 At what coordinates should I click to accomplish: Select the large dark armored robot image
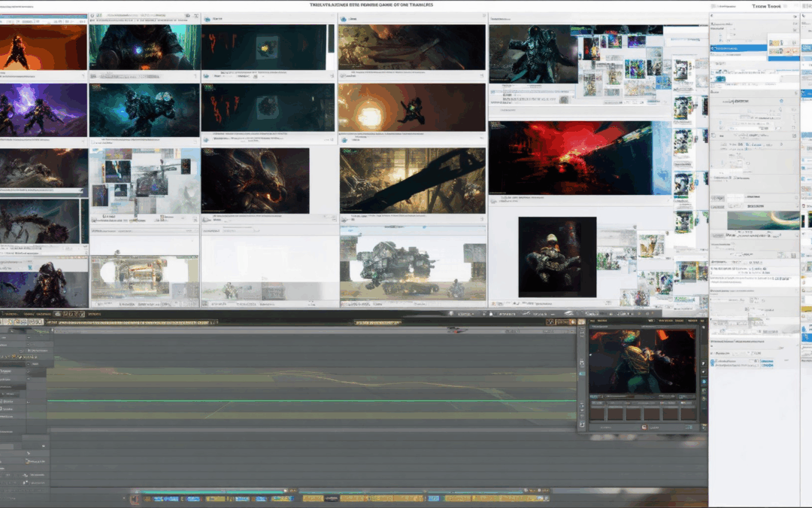[533, 54]
